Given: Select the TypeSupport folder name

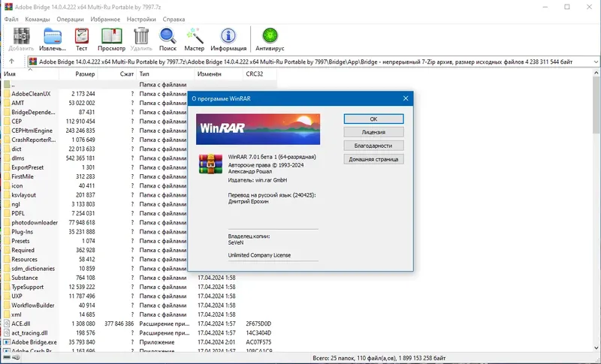Looking at the screenshot, I should point(28,287).
